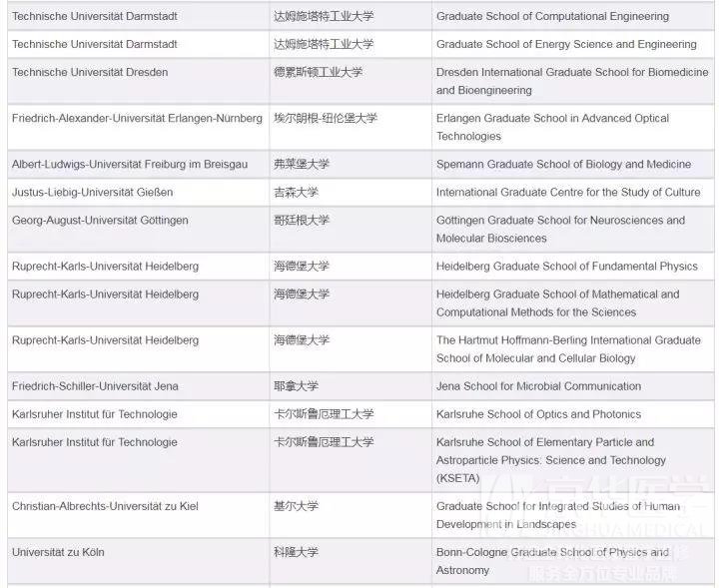Screen dimensions: 719x588
Task: Select 'The Hartmut Hoffmann-Berling International Graduate' text
Action: pyautogui.click(x=568, y=340)
